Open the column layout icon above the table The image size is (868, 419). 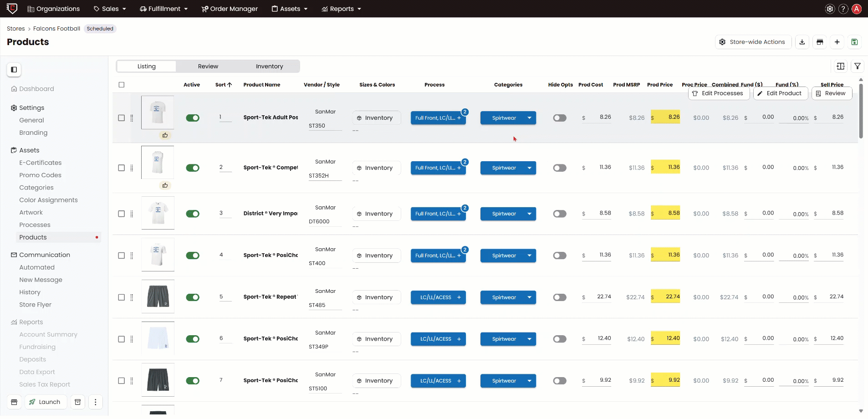[841, 66]
